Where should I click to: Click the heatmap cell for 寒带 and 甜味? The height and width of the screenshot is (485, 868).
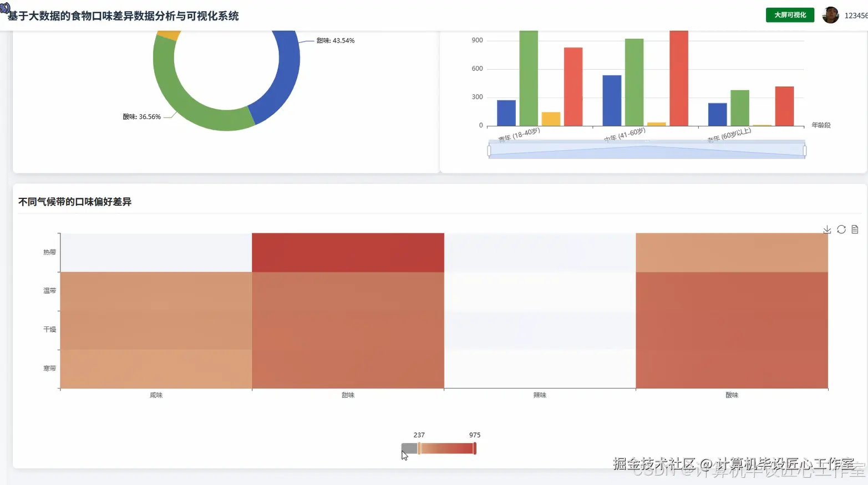coord(348,369)
